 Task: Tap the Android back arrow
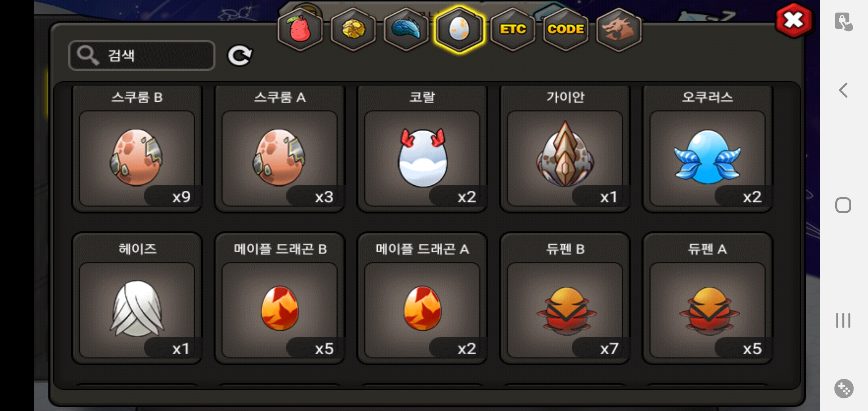coord(843,91)
